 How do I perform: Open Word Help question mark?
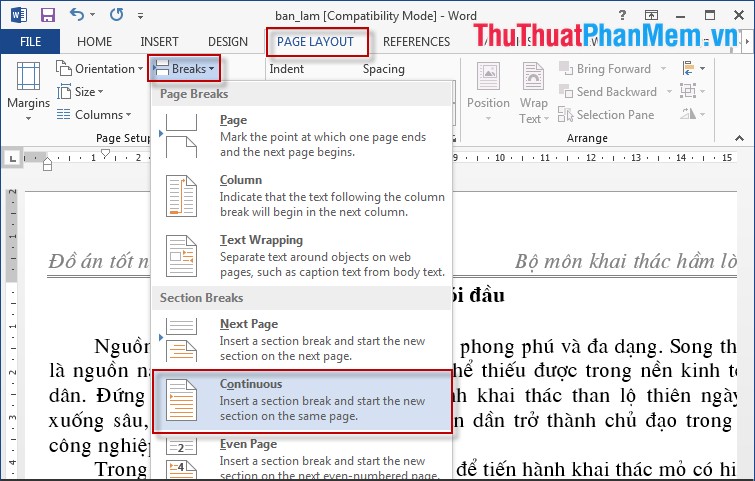pyautogui.click(x=623, y=15)
